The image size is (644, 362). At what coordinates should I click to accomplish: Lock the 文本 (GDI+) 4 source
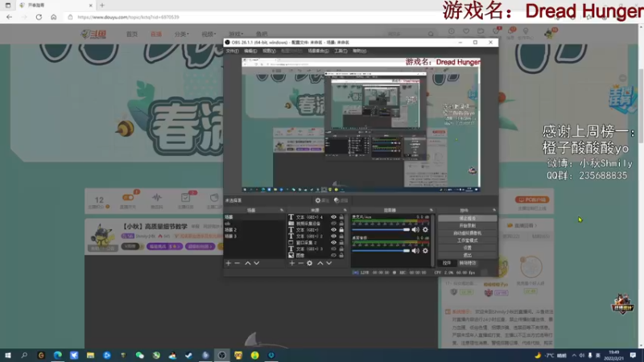341,217
